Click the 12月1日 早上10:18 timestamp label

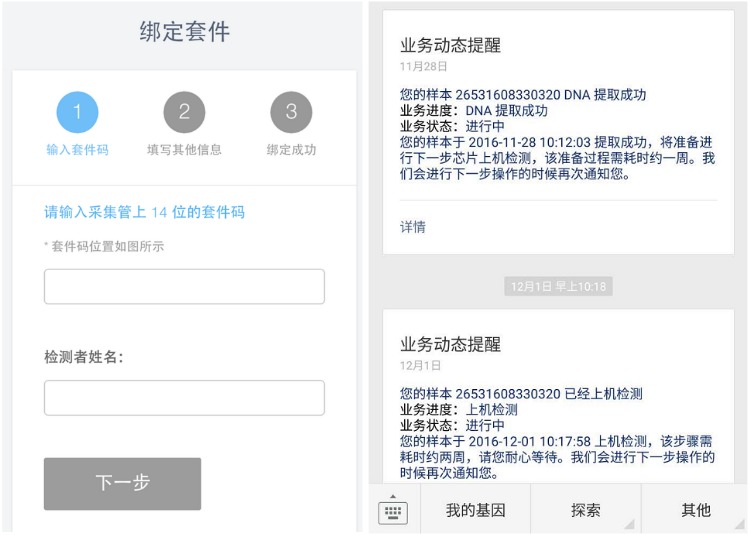[x=560, y=286]
